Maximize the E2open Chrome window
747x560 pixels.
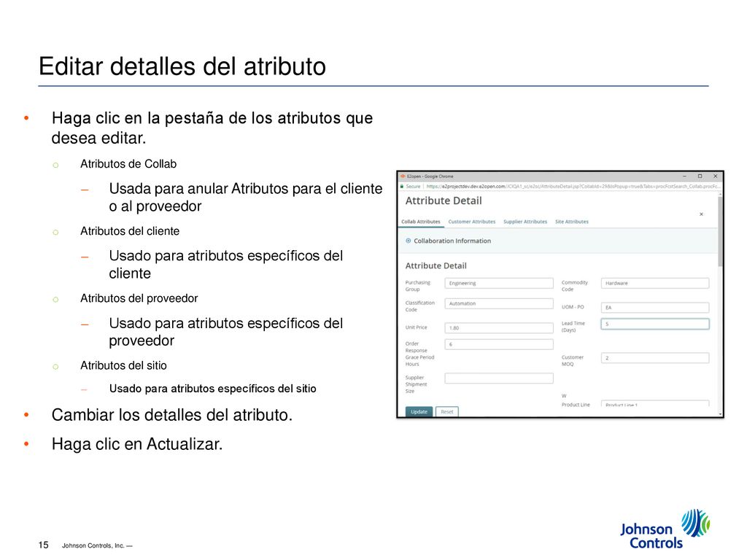coord(700,176)
